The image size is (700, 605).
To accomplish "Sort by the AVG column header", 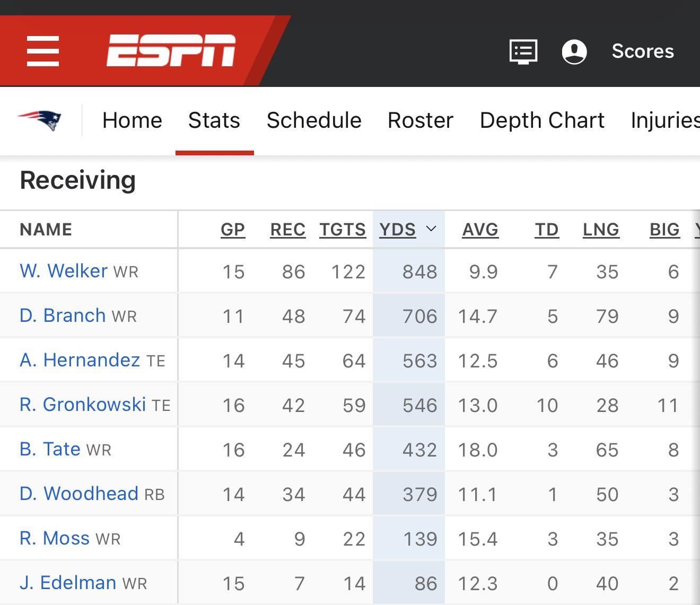I will coord(480,230).
